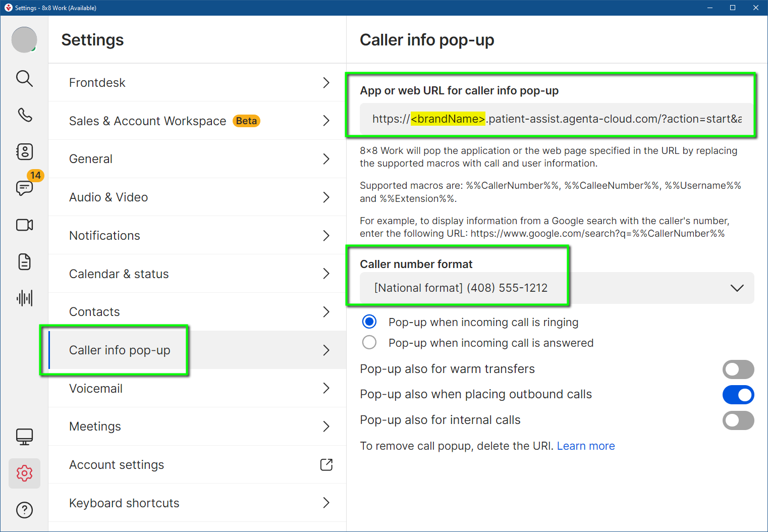Open the phone calls icon
This screenshot has height=532, width=768.
pos(24,115)
